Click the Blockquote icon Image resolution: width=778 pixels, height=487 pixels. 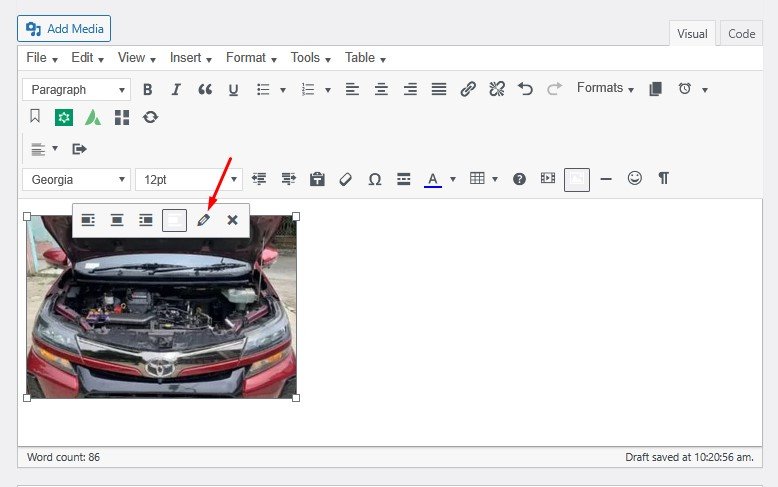coord(205,89)
